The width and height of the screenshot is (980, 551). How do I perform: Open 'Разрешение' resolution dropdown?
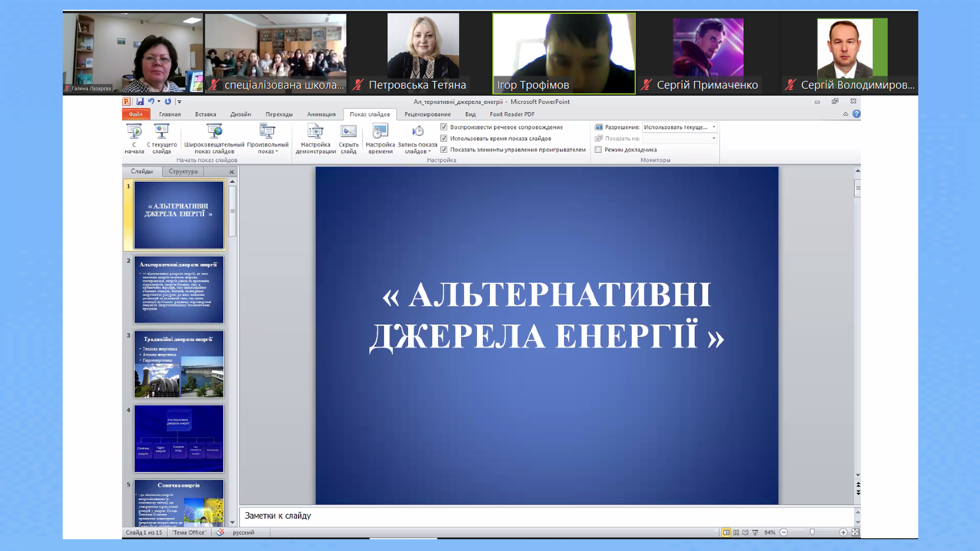click(714, 127)
